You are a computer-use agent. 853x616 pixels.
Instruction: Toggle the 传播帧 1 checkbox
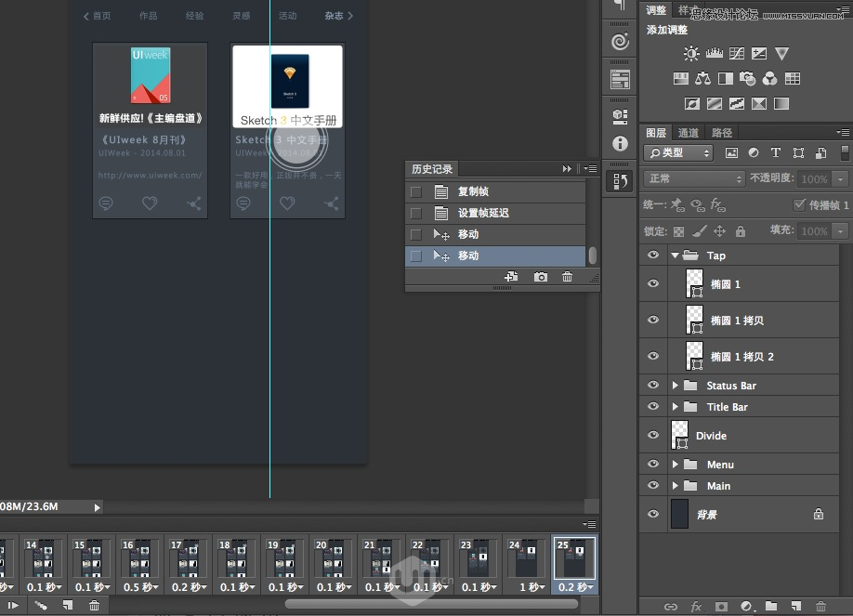(799, 204)
